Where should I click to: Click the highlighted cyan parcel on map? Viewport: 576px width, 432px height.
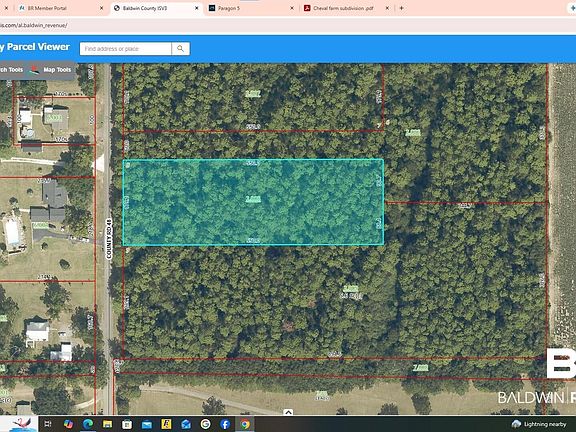tap(253, 202)
